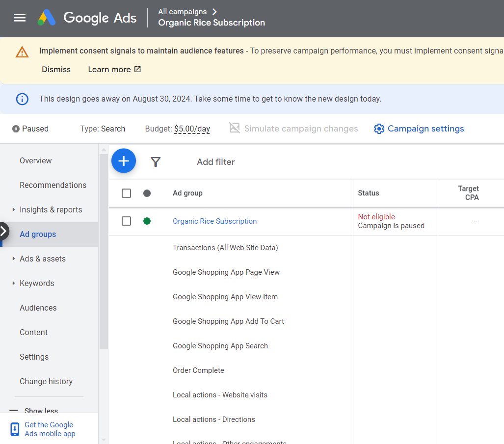Image resolution: width=504 pixels, height=444 pixels.
Task: Open the Overview page
Action: coord(36,160)
